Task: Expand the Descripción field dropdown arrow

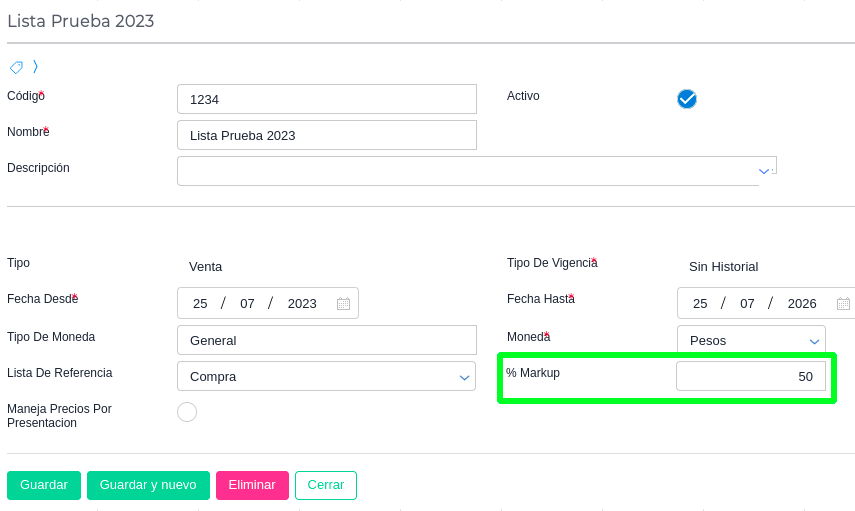Action: point(764,171)
